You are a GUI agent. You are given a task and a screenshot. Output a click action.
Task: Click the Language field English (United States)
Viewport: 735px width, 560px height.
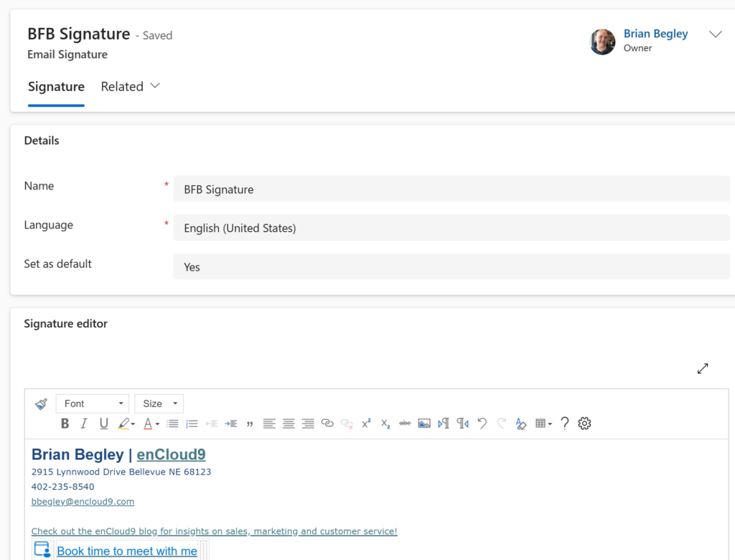451,228
